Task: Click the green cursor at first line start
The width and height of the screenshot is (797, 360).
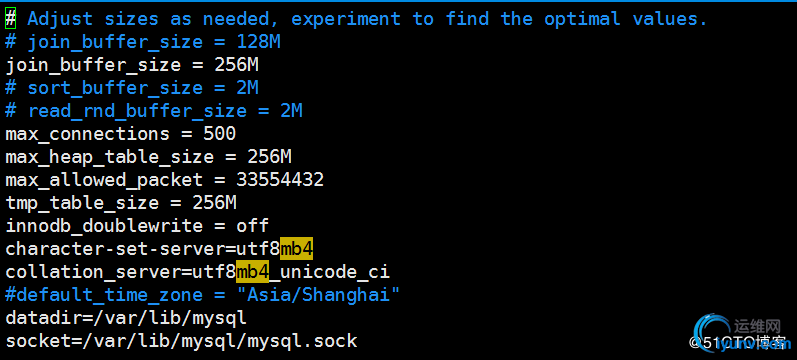Action: click(11, 19)
